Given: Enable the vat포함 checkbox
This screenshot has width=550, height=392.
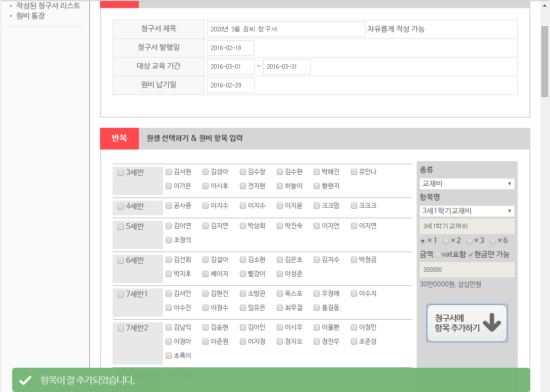Looking at the screenshot, I should tap(438, 255).
